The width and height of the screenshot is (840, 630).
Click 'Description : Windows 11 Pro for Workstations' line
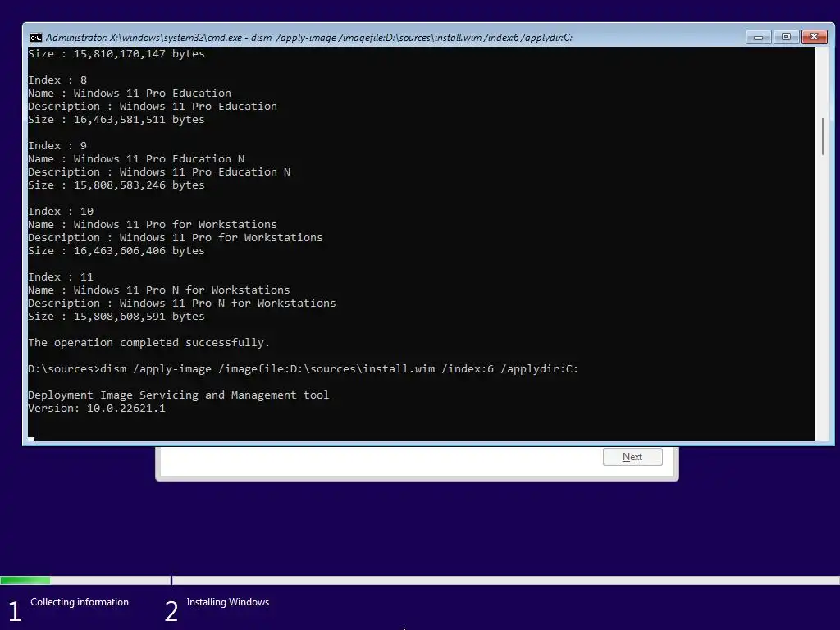click(176, 237)
